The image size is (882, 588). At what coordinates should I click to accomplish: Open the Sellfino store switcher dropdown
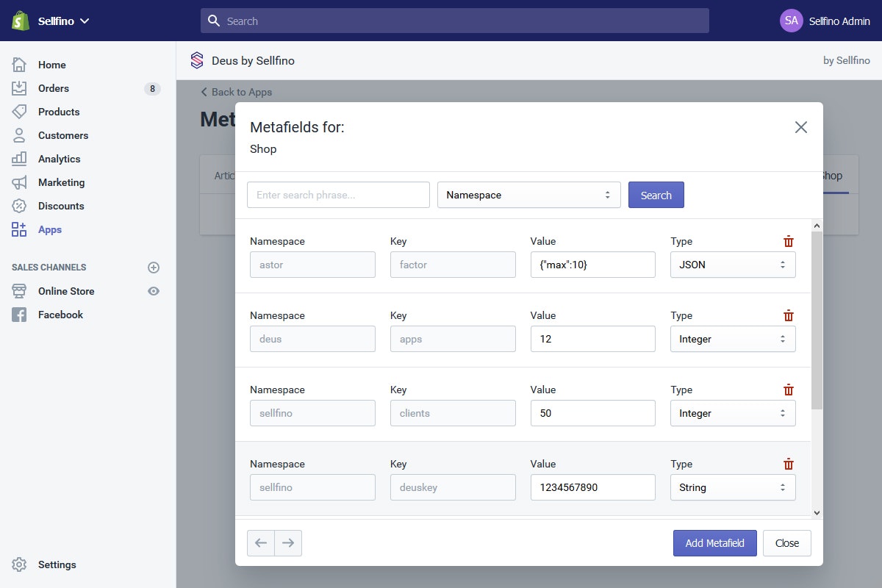pyautogui.click(x=63, y=21)
